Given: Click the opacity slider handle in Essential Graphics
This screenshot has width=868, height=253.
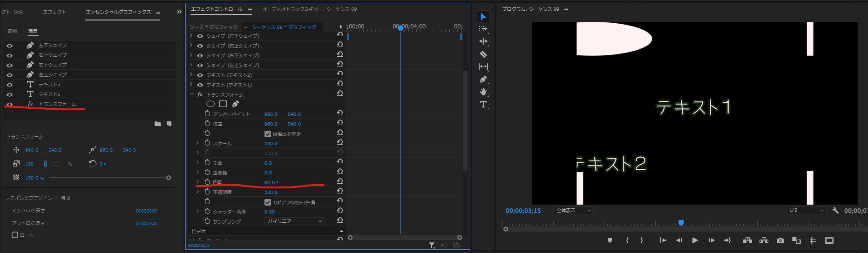Looking at the screenshot, I should [x=169, y=178].
